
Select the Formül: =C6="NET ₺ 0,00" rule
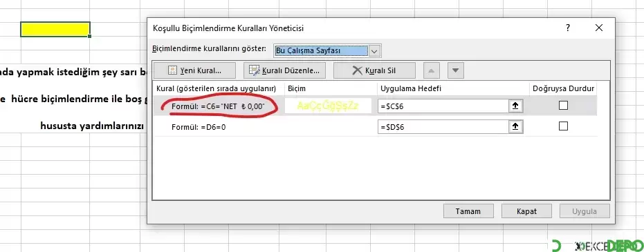point(218,106)
